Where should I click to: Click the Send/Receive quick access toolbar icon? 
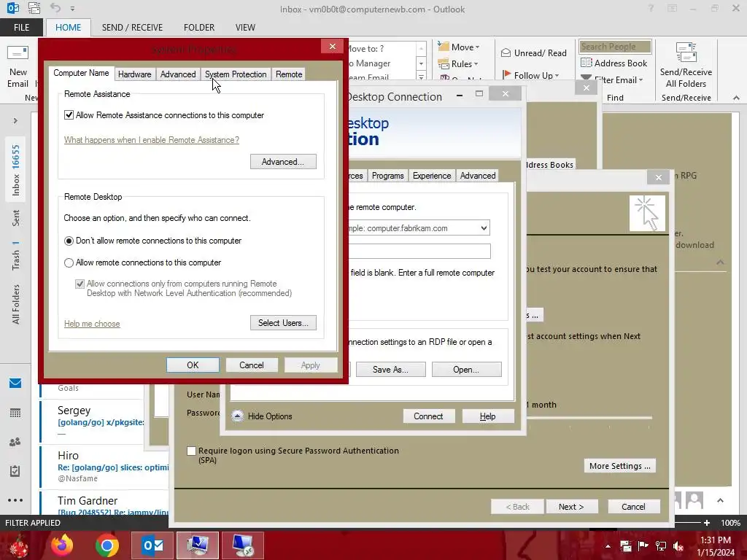(x=34, y=8)
